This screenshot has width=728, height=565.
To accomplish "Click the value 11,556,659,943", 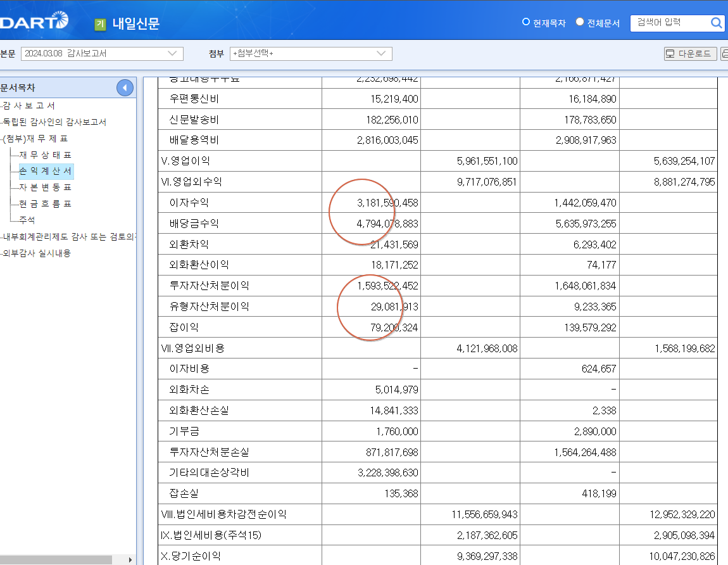I will [x=484, y=515].
